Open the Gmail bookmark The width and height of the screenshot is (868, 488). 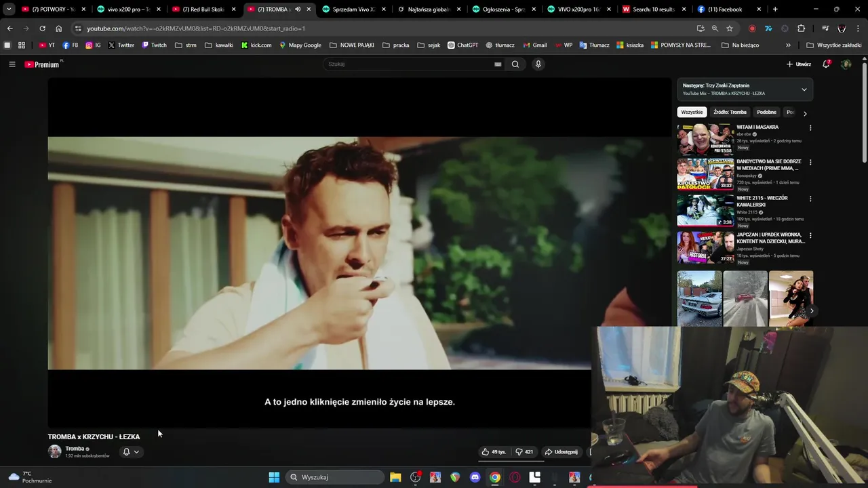(x=534, y=45)
